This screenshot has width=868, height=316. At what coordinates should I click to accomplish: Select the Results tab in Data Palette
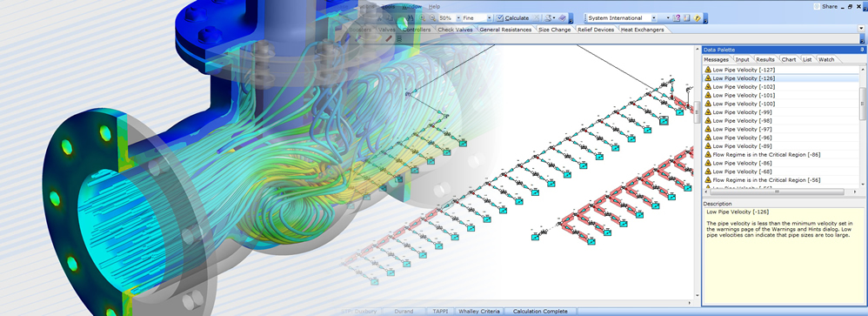click(x=765, y=59)
